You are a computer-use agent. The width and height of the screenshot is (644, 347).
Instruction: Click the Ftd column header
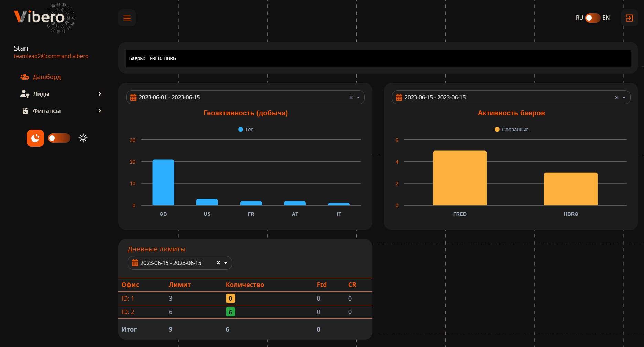click(322, 285)
